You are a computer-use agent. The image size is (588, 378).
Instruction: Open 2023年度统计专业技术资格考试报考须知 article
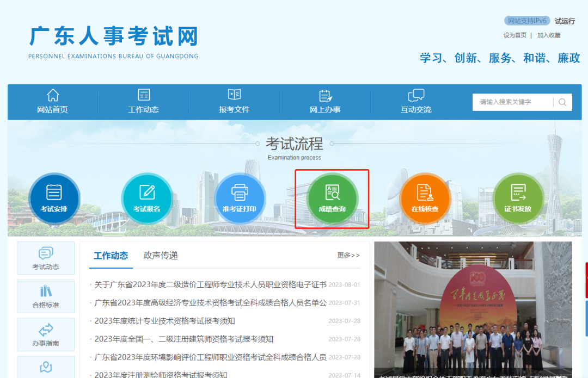tap(165, 321)
